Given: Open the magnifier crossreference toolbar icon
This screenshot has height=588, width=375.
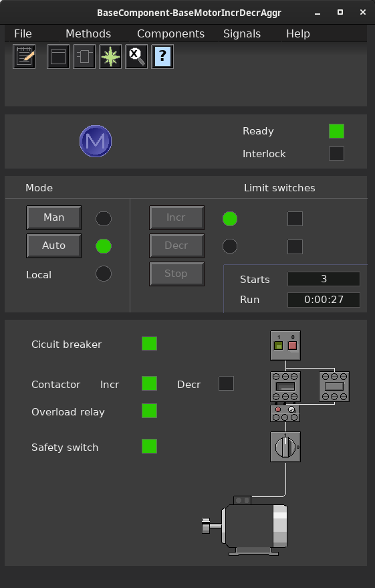Looking at the screenshot, I should [x=136, y=57].
